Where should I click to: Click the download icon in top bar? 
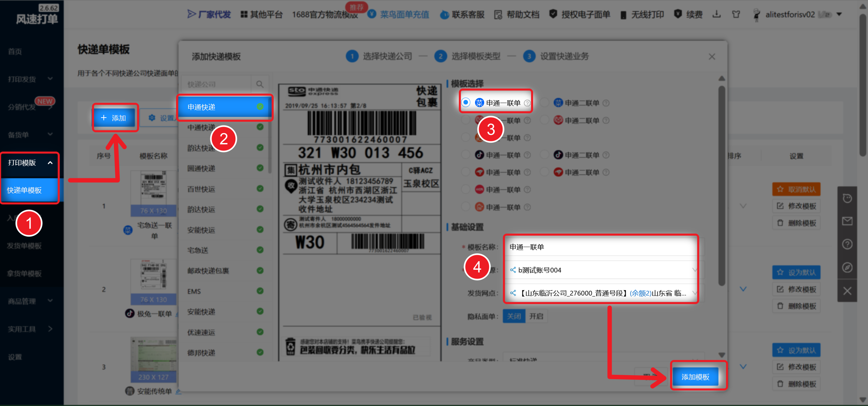(716, 14)
